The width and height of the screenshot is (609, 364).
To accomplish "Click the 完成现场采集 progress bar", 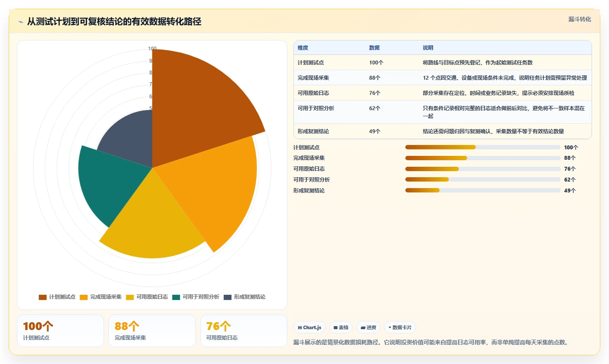I will 483,158.
